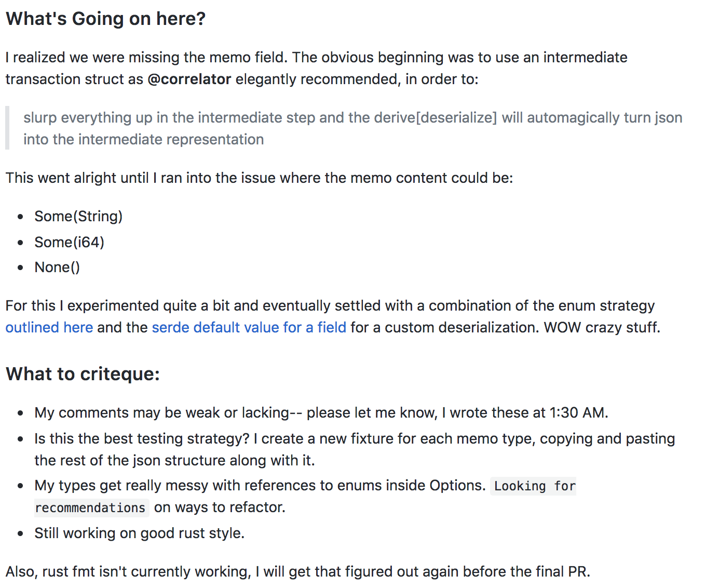The width and height of the screenshot is (705, 588).
Task: Click the "Is this the best testing strategy?" bullet
Action: pyautogui.click(x=354, y=439)
